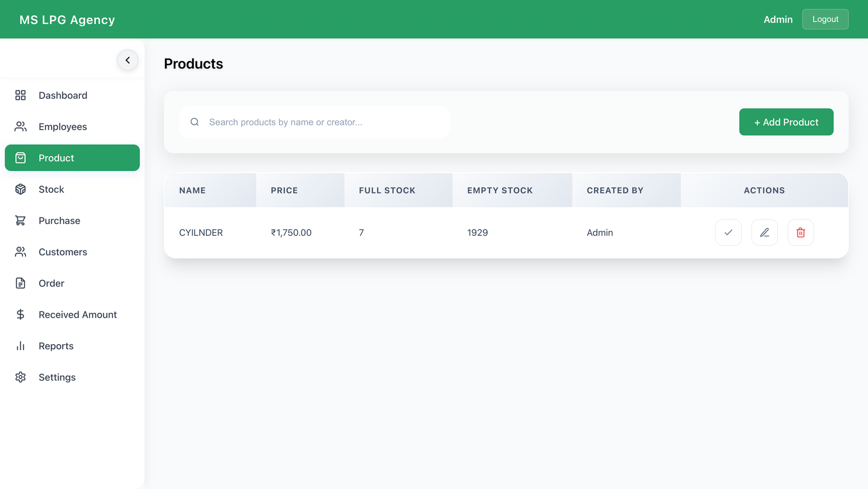Edit the CYILNDER product with pencil icon
The height and width of the screenshot is (489, 868).
(764, 233)
